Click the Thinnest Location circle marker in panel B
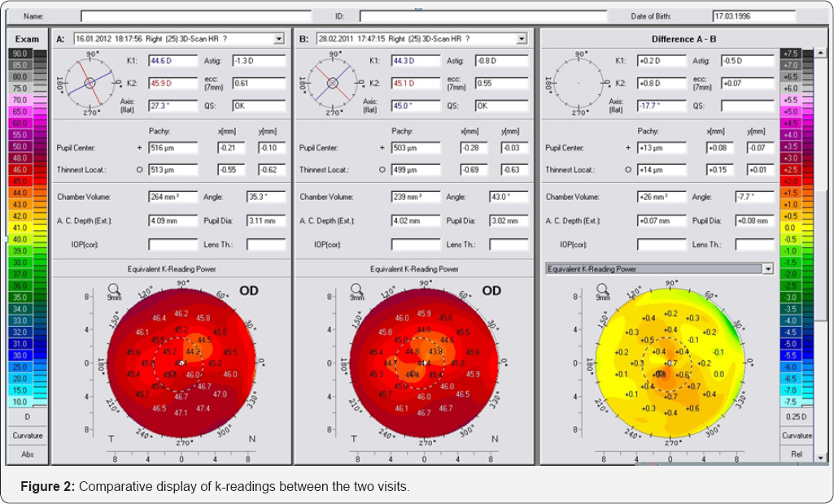 point(382,170)
